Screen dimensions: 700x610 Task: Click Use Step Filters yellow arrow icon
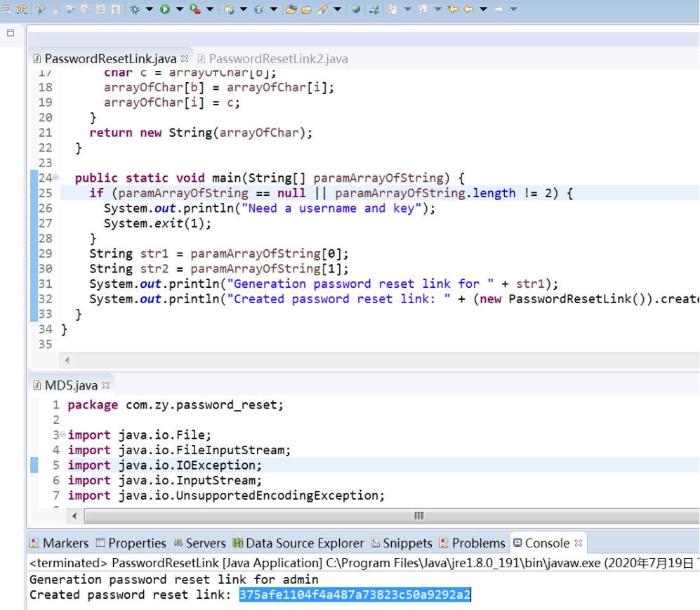point(22,9)
